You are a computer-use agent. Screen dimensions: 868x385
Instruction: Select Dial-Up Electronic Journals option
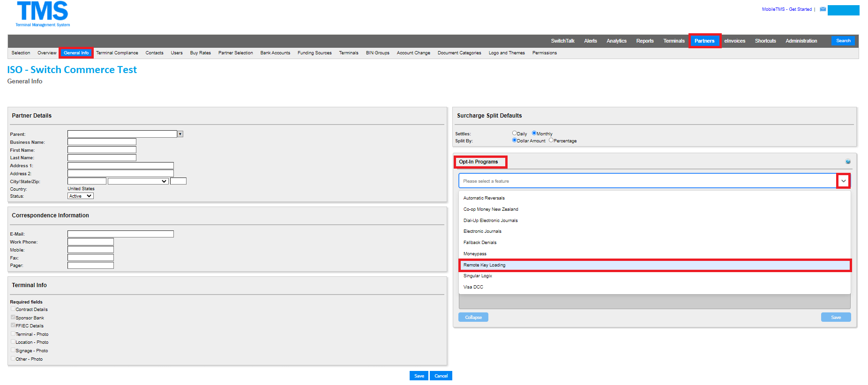click(655, 221)
